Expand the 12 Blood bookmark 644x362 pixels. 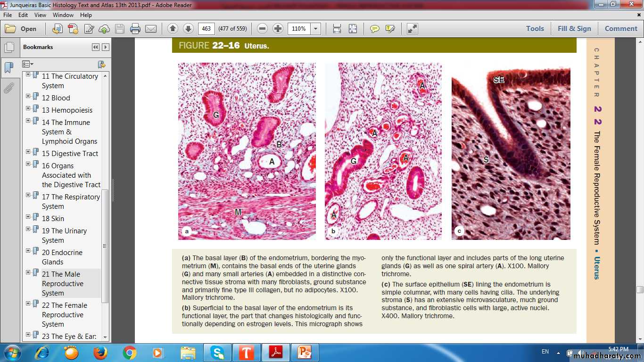coord(28,96)
